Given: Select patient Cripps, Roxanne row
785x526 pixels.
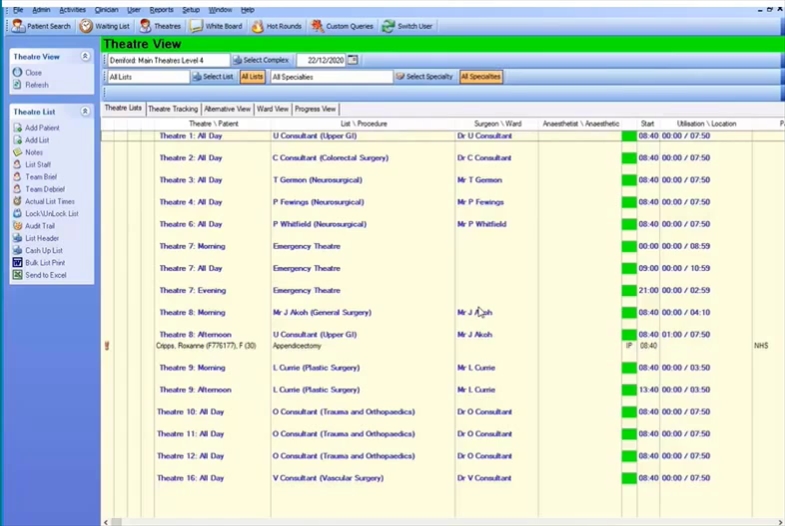Looking at the screenshot, I should [442, 346].
